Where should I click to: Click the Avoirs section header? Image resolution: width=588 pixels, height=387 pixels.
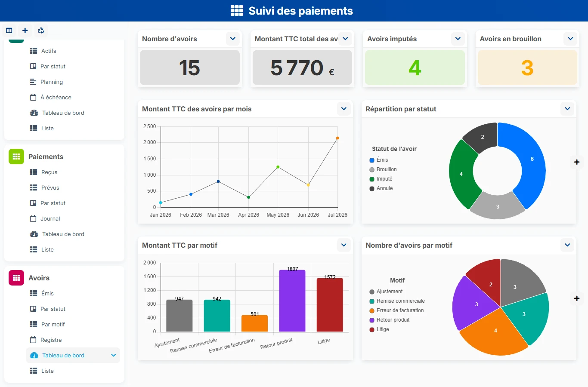(x=39, y=278)
